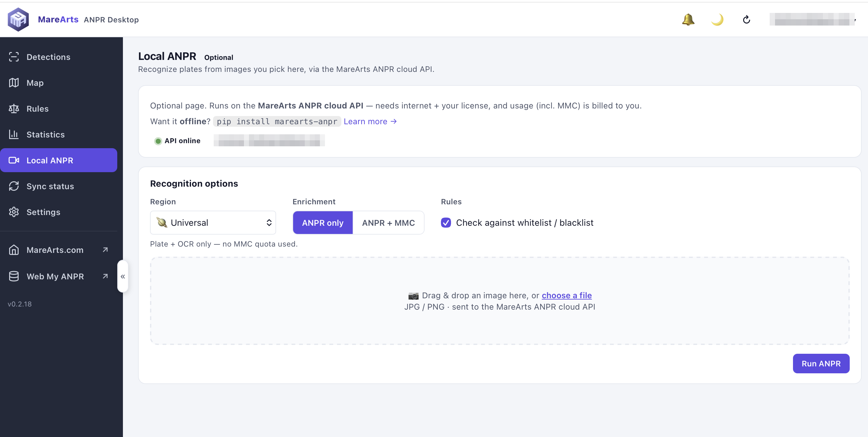Click the camera icon in drop zone
This screenshot has height=437, width=868.
tap(414, 296)
